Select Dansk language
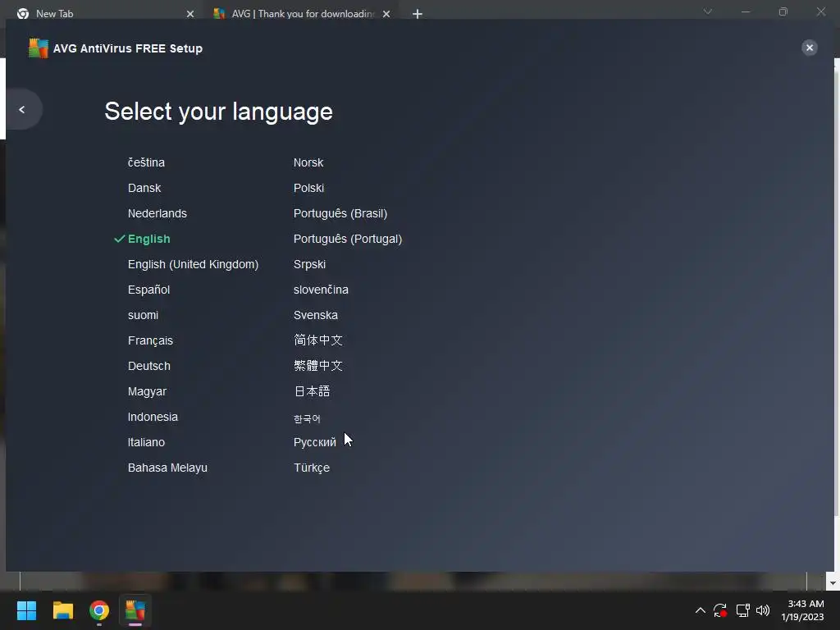 (144, 188)
